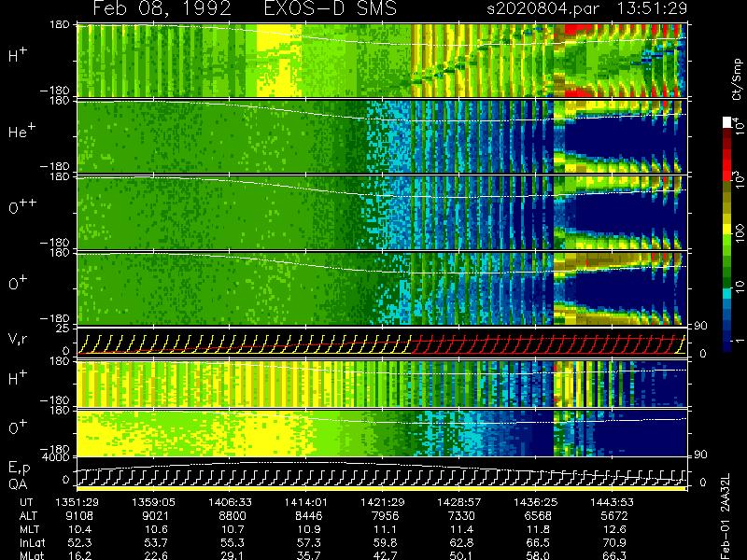The width and height of the screenshot is (747, 560).
Task: Click the "MLT" row label
Action: [30, 529]
